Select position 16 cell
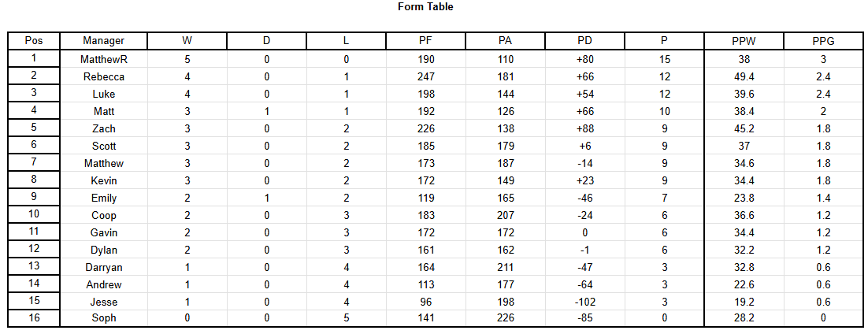Screen dimensions: 868x334 coord(34,319)
